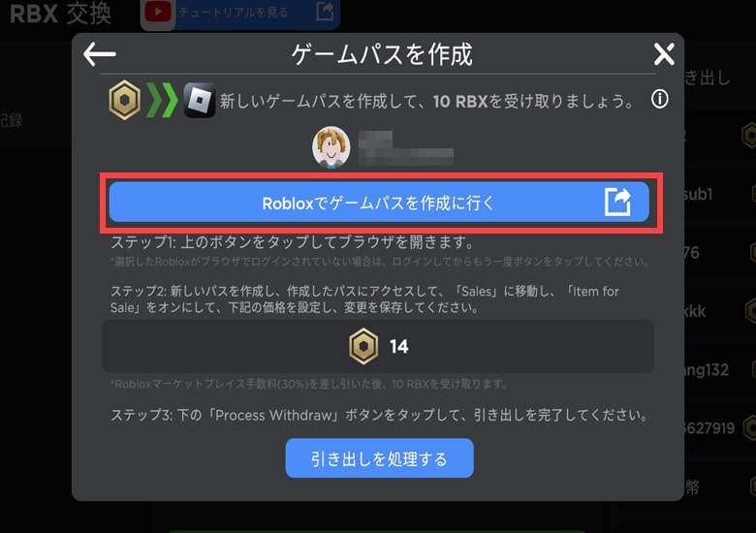The width and height of the screenshot is (756, 533).
Task: Click チュートリアルを見る button
Action: point(240,13)
